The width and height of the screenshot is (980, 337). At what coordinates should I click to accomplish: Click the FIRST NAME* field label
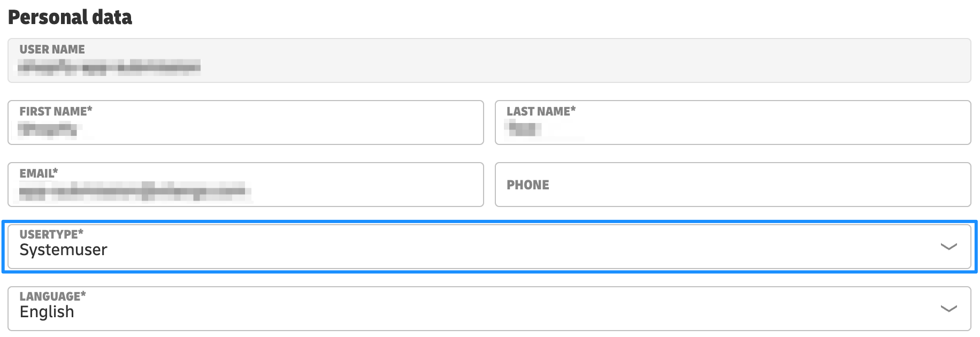pyautogui.click(x=56, y=111)
